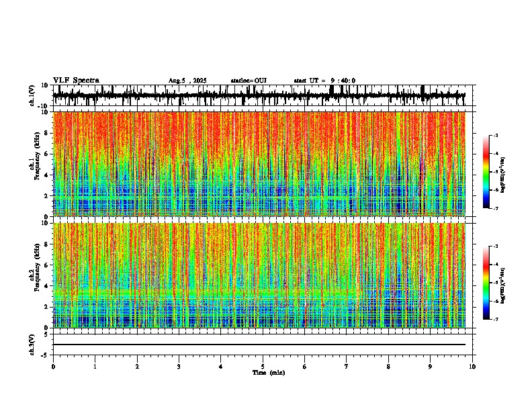Click the ch.1 color bar log(PSD) unit label
Viewport: 532px width, 411px height.
pos(503,175)
